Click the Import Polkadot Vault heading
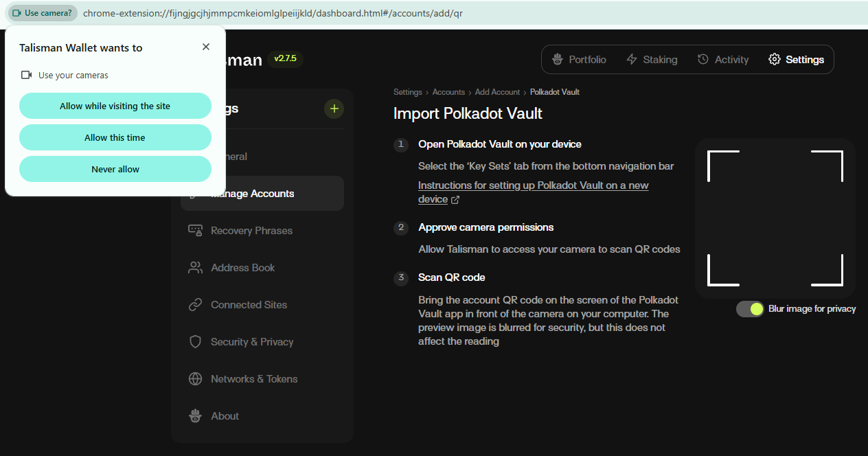The image size is (868, 456). (x=468, y=113)
